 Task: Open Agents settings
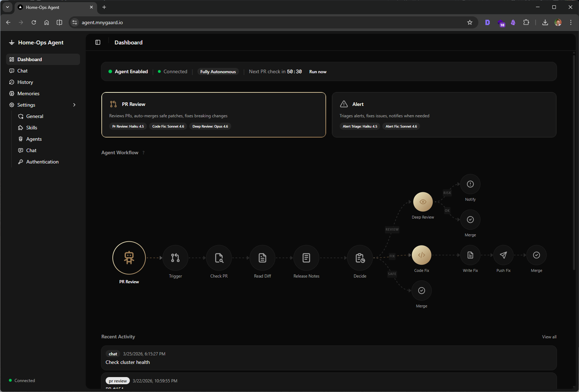[x=47, y=139]
